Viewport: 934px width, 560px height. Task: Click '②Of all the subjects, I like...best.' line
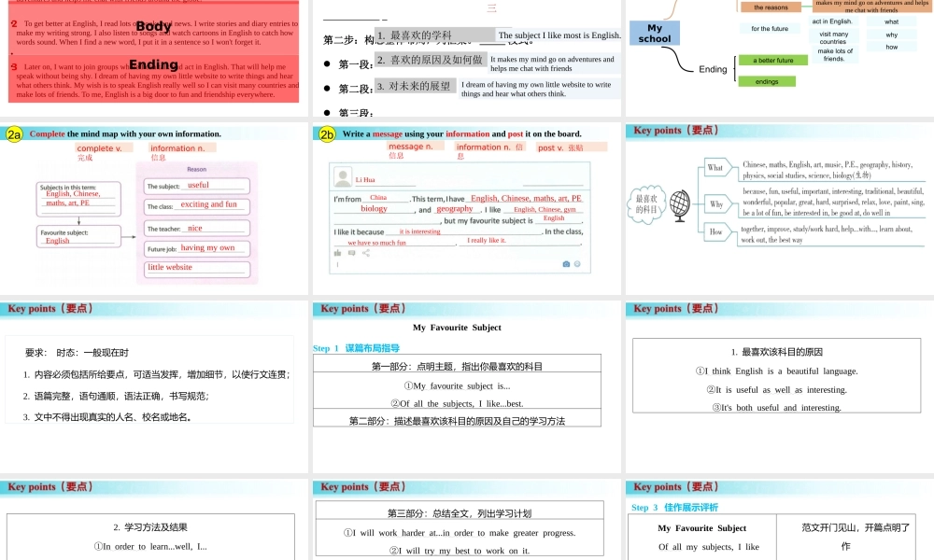457,403
